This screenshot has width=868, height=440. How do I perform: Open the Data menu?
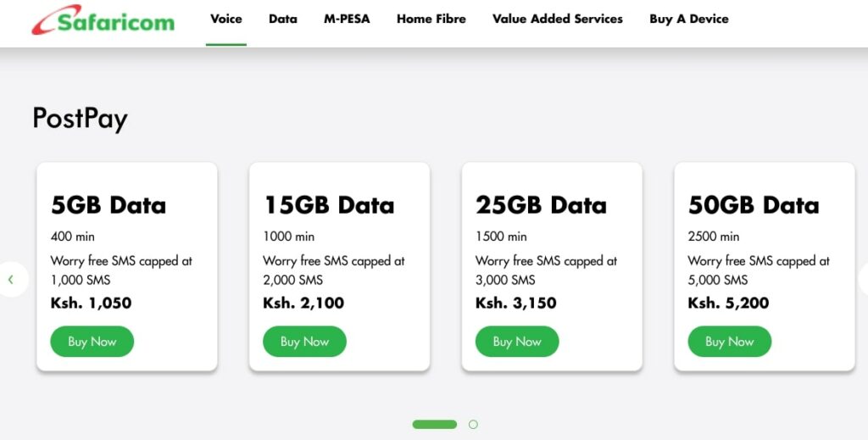pyautogui.click(x=283, y=19)
